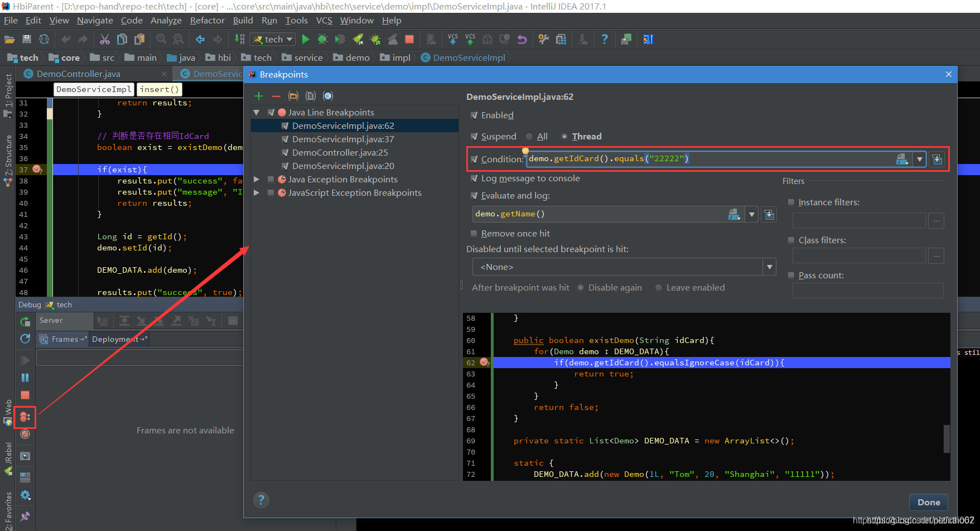Click the Rerun icon in Debug panel
The width and height of the screenshot is (980, 531).
25,322
